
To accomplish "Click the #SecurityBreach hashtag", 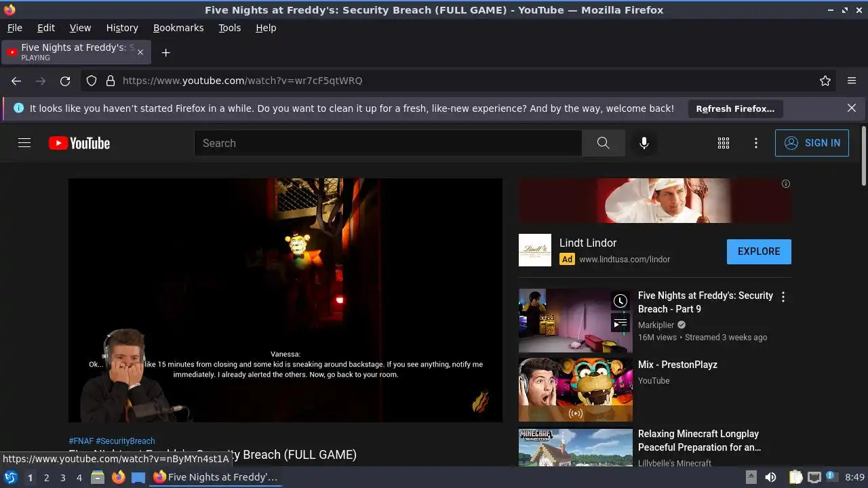I will click(125, 441).
